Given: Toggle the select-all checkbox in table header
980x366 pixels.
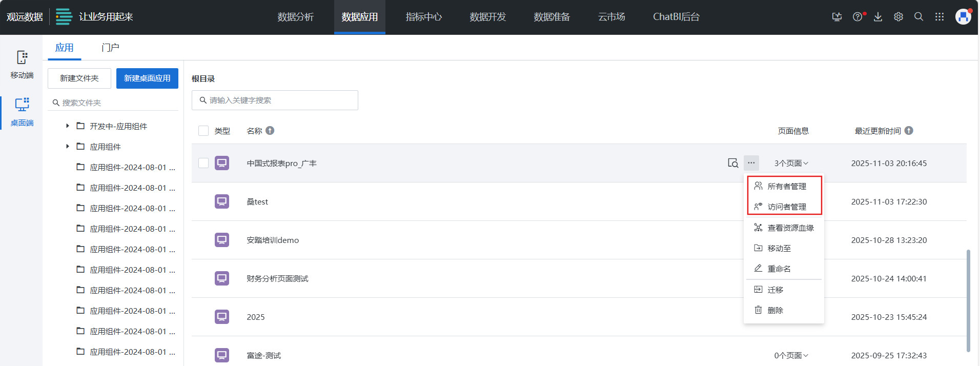Looking at the screenshot, I should [203, 131].
